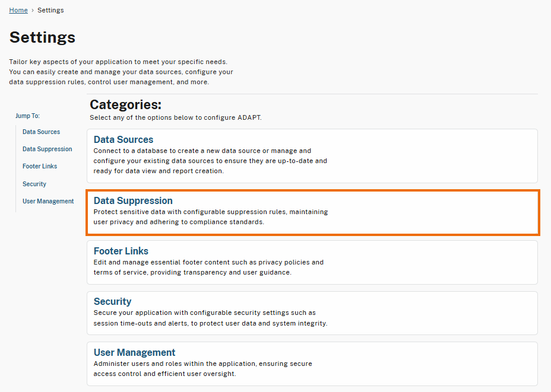
Task: Open the Security category card
Action: tap(313, 313)
